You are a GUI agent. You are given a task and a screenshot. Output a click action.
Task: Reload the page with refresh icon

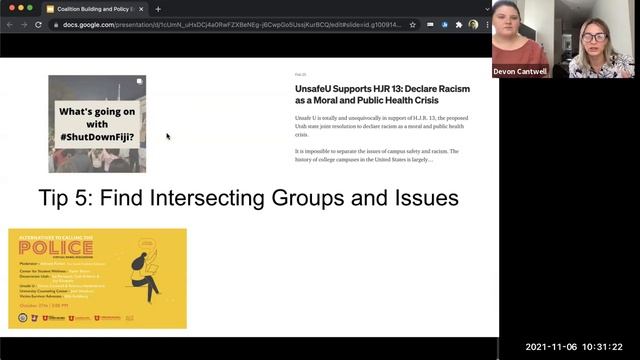[38, 25]
